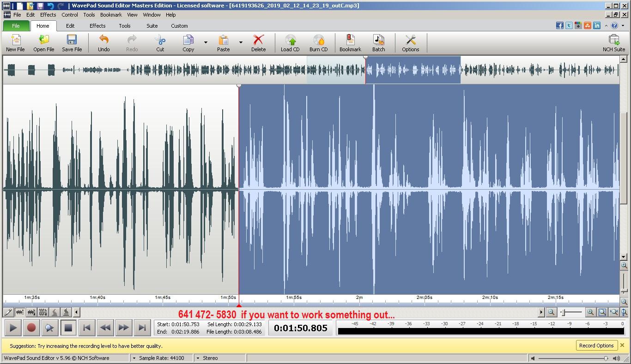The image size is (631, 364).
Task: Click the 2m mark on the timeline ruler
Action: 359,298
